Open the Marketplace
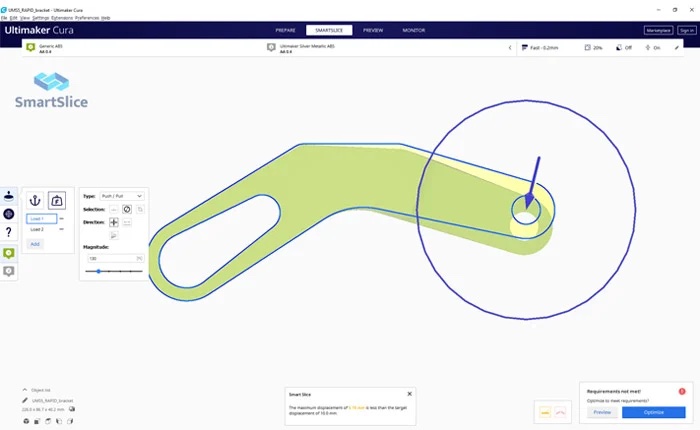The height and width of the screenshot is (430, 700). click(x=658, y=30)
